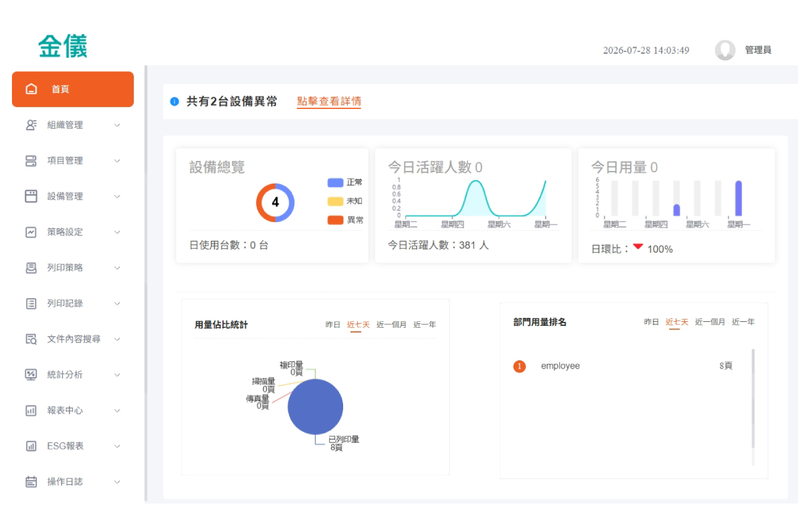Click the 組織管理 people icon
This screenshot has height=532, width=798.
coord(31,125)
